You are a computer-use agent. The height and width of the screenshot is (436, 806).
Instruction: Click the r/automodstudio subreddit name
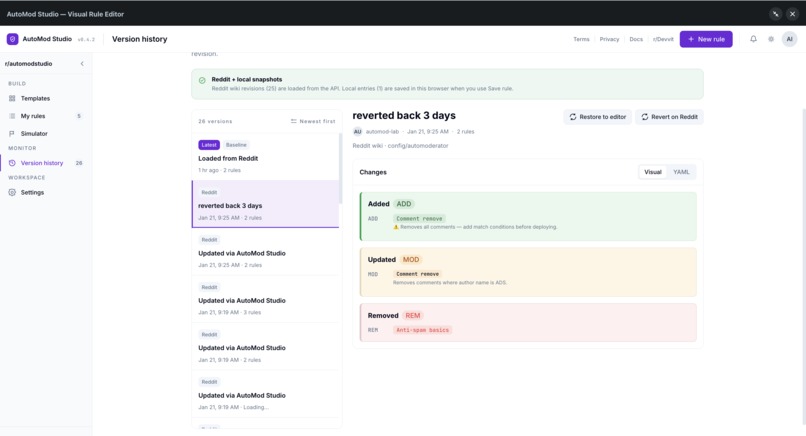pos(29,64)
